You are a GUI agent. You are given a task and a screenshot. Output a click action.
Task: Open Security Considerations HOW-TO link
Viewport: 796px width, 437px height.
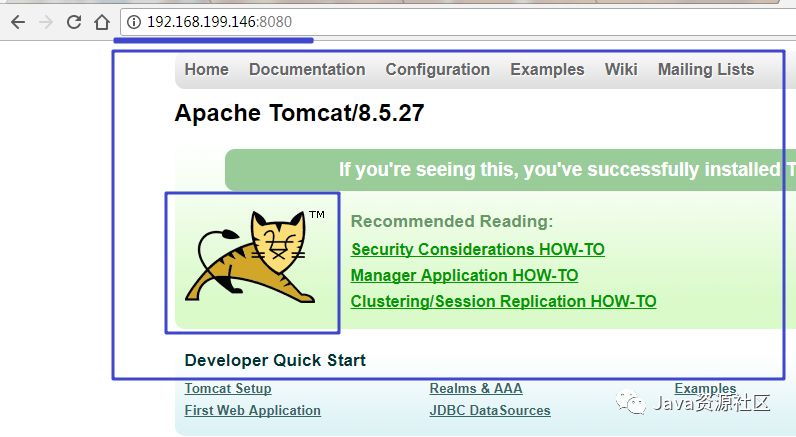(478, 249)
